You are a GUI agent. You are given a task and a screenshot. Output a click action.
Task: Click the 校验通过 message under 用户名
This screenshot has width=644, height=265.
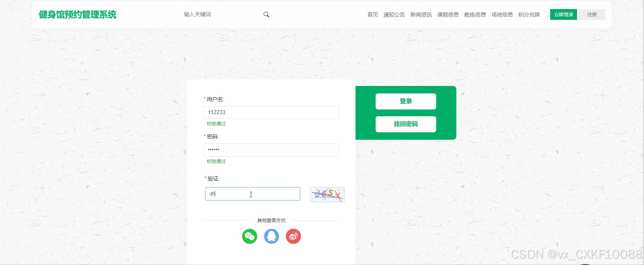[216, 124]
